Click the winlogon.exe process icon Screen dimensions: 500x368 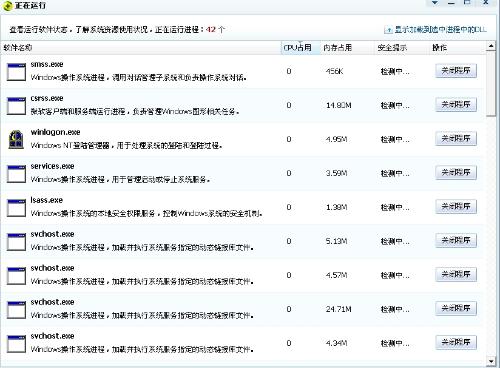point(16,139)
